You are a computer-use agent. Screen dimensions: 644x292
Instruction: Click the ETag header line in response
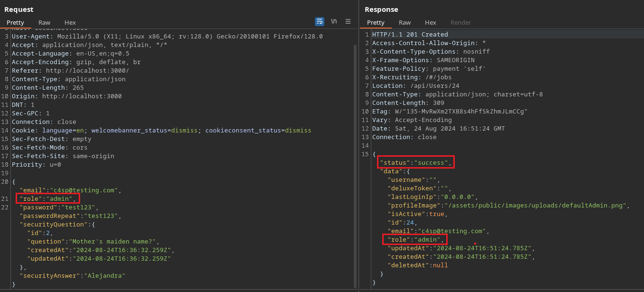point(450,111)
